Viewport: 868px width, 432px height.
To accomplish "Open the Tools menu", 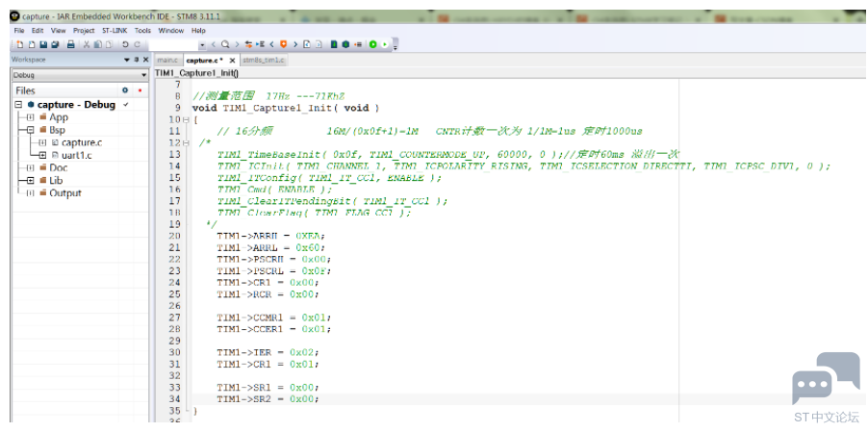I will pyautogui.click(x=142, y=31).
